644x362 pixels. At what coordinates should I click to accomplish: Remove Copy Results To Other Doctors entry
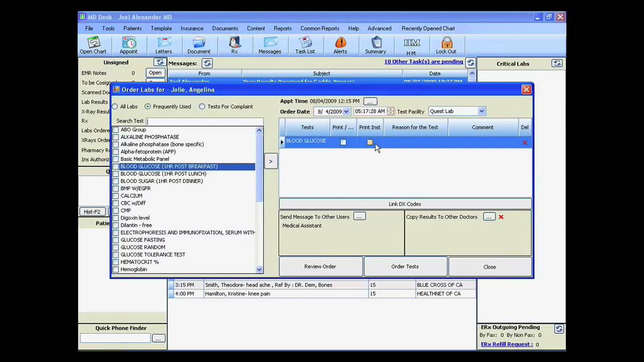tap(501, 217)
